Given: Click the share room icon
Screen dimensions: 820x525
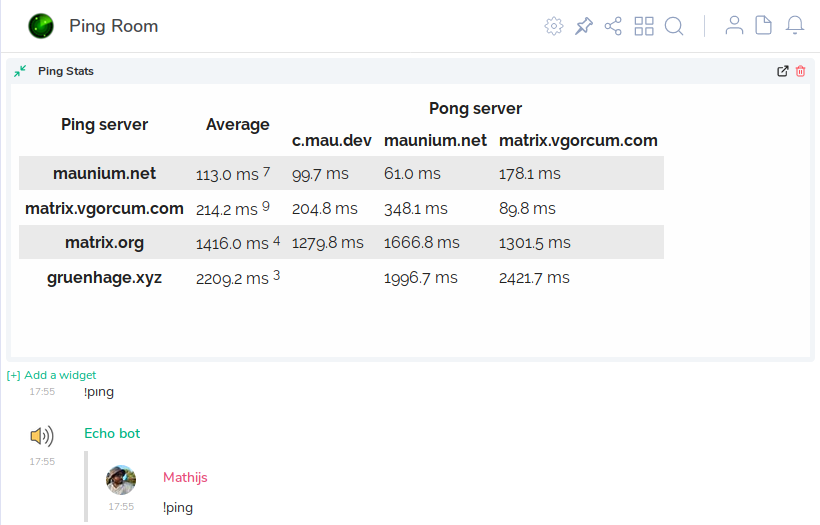Looking at the screenshot, I should [614, 26].
